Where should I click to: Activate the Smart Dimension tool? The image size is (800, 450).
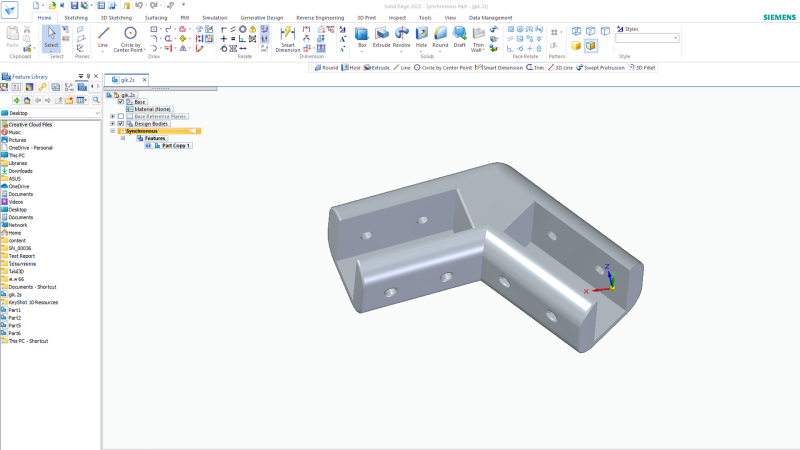tap(288, 39)
